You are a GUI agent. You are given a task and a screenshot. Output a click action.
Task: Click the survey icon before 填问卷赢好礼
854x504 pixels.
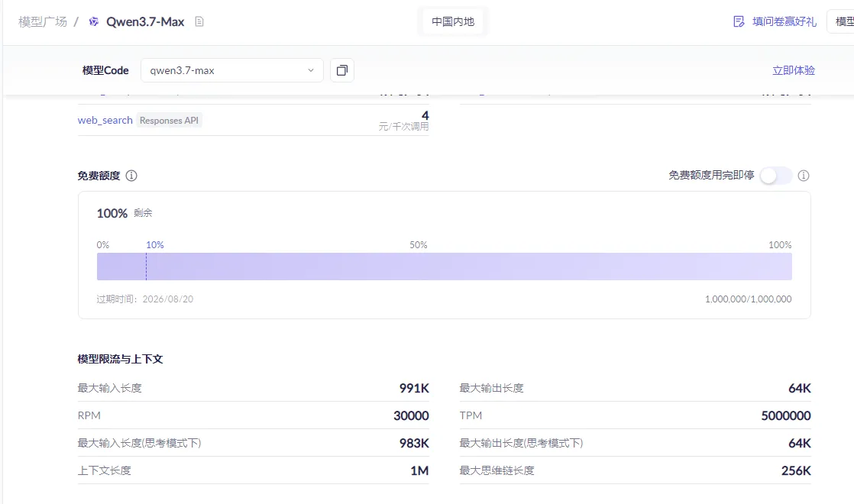(x=739, y=22)
